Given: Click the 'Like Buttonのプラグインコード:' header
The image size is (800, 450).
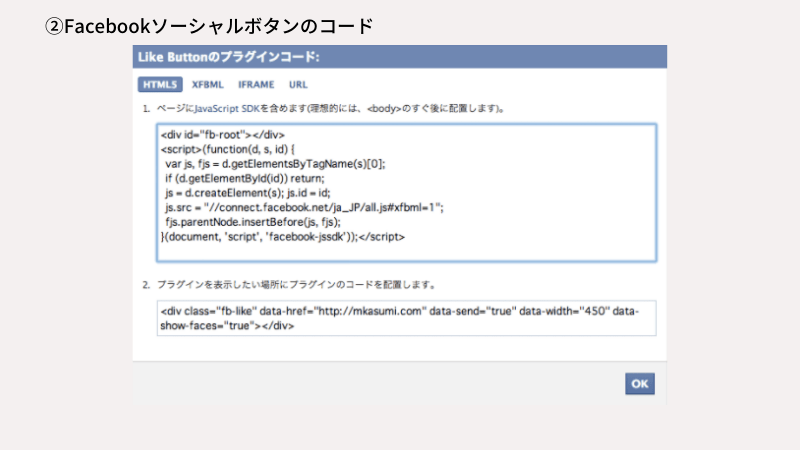Looking at the screenshot, I should pyautogui.click(x=229, y=57).
